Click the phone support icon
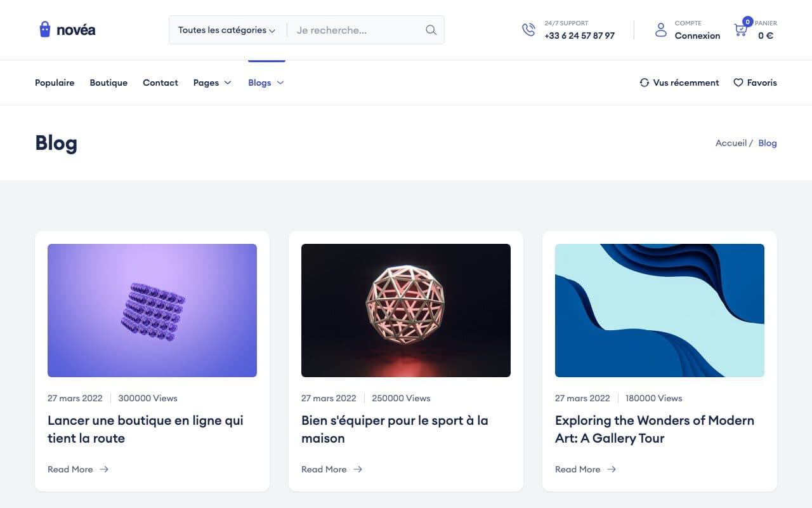812x508 pixels. 528,30
